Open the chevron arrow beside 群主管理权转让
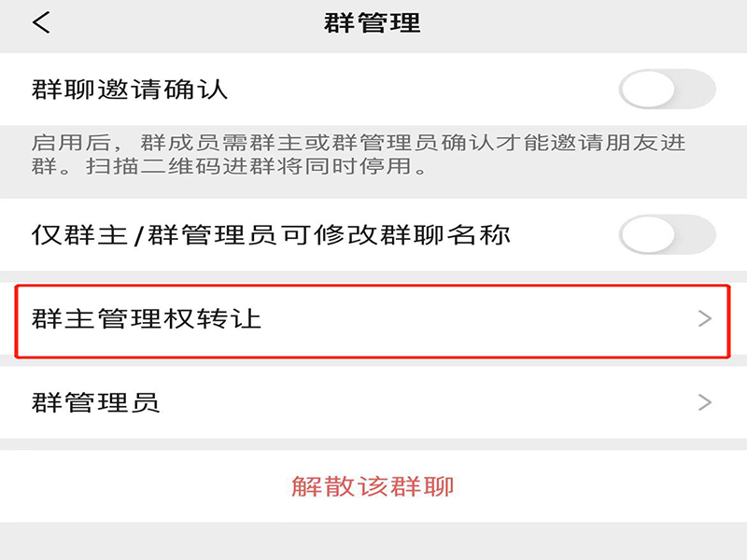Image resolution: width=747 pixels, height=560 pixels. (x=705, y=319)
